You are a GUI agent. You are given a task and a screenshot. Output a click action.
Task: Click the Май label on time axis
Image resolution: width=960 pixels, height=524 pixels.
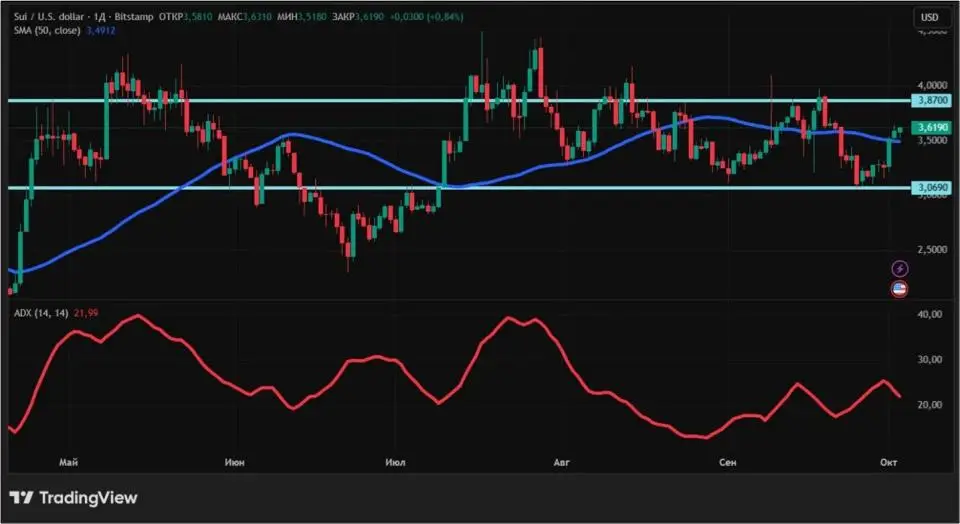coord(69,463)
